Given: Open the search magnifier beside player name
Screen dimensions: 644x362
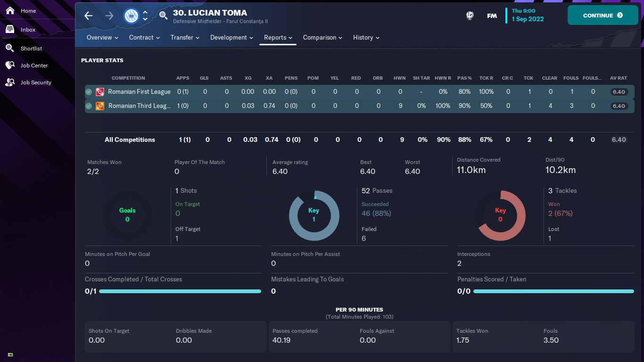Looking at the screenshot, I should 163,16.
